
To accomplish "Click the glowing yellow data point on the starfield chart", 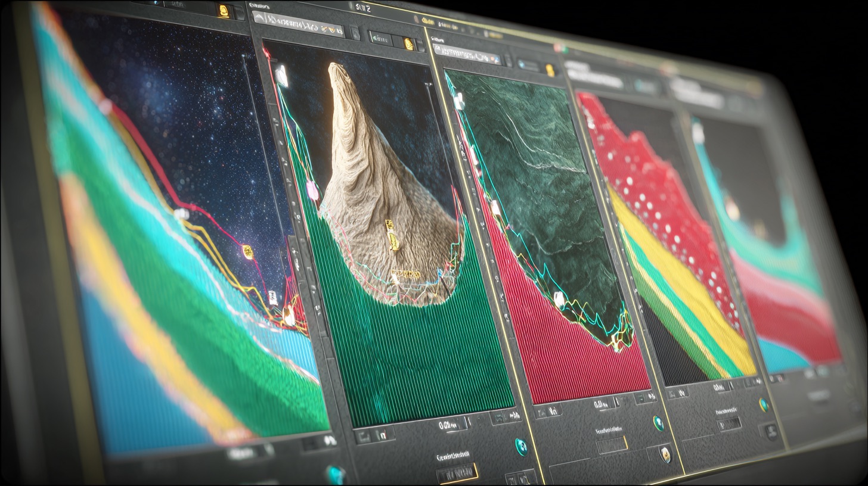I will tap(247, 252).
